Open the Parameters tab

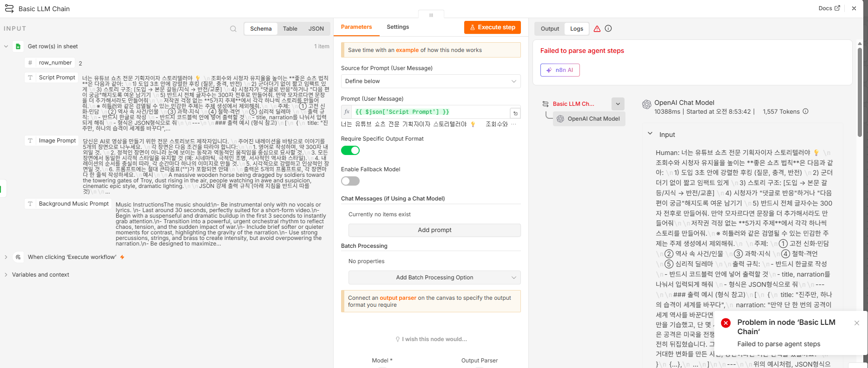point(356,27)
